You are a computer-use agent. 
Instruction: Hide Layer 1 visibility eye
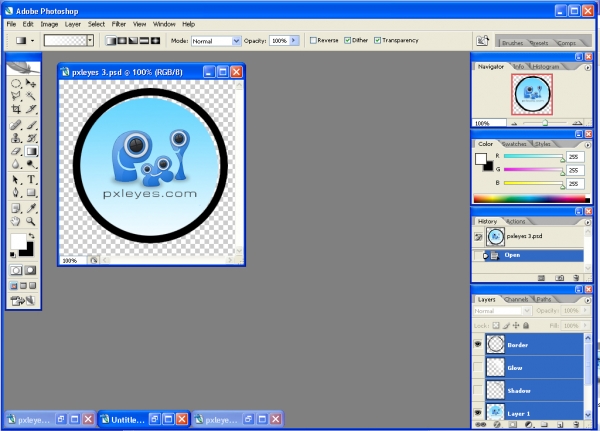pyautogui.click(x=478, y=413)
